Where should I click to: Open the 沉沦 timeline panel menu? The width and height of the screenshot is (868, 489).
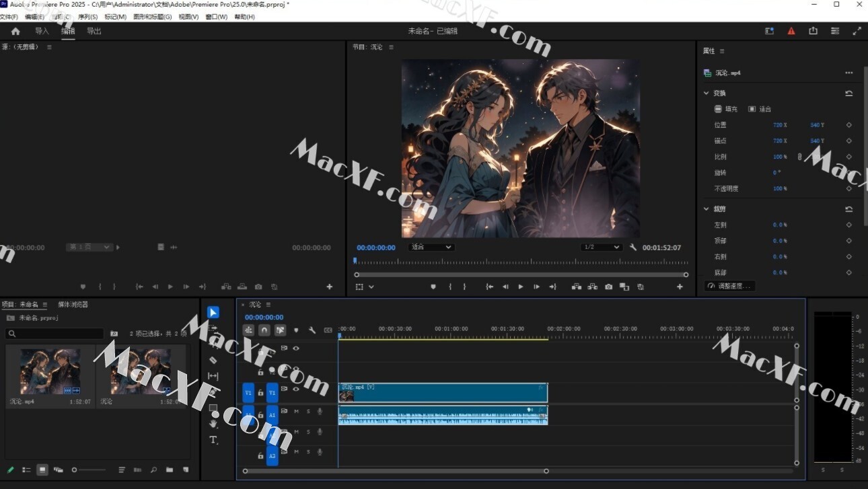(268, 305)
